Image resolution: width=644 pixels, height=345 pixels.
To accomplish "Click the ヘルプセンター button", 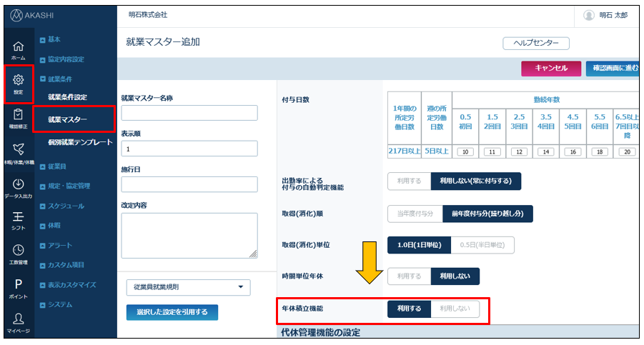I will (x=536, y=43).
